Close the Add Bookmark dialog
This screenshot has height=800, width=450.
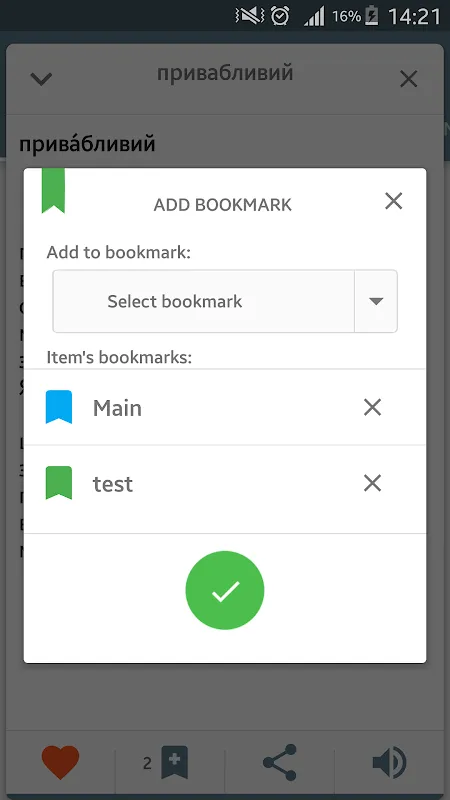(x=394, y=201)
